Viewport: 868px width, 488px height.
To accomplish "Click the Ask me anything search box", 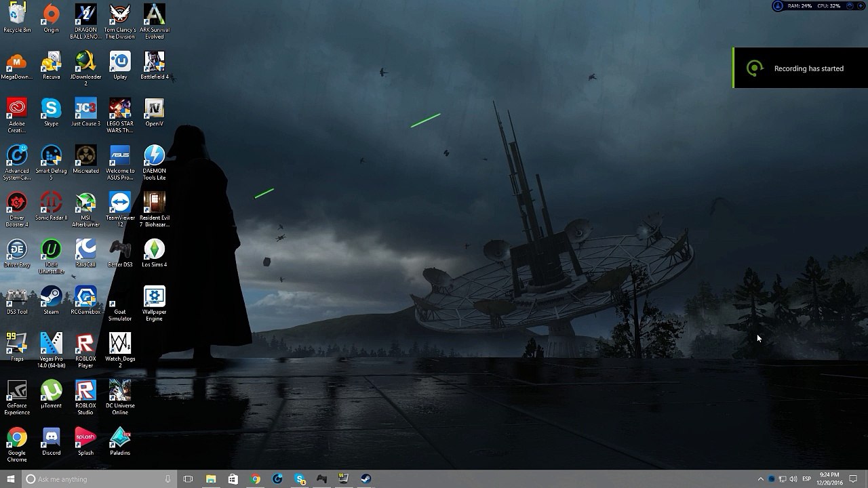I will (98, 479).
